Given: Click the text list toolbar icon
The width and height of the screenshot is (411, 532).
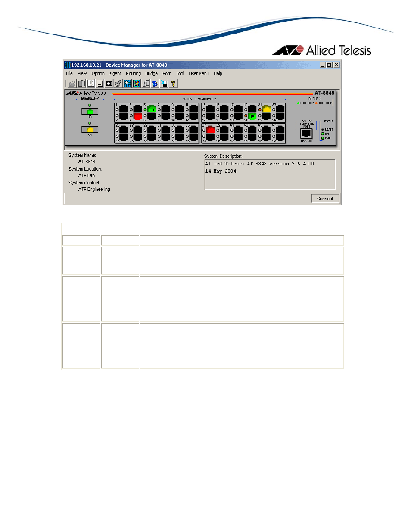Looking at the screenshot, I should [x=100, y=84].
